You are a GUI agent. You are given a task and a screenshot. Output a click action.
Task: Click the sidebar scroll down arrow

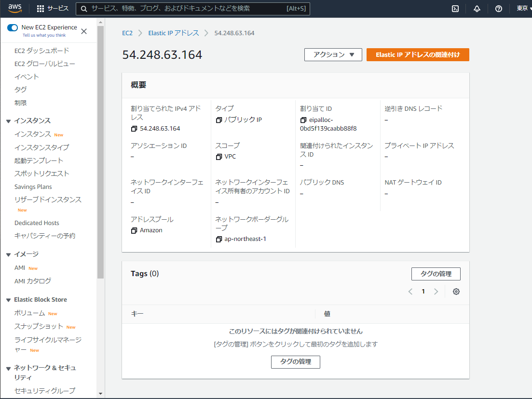(100, 394)
